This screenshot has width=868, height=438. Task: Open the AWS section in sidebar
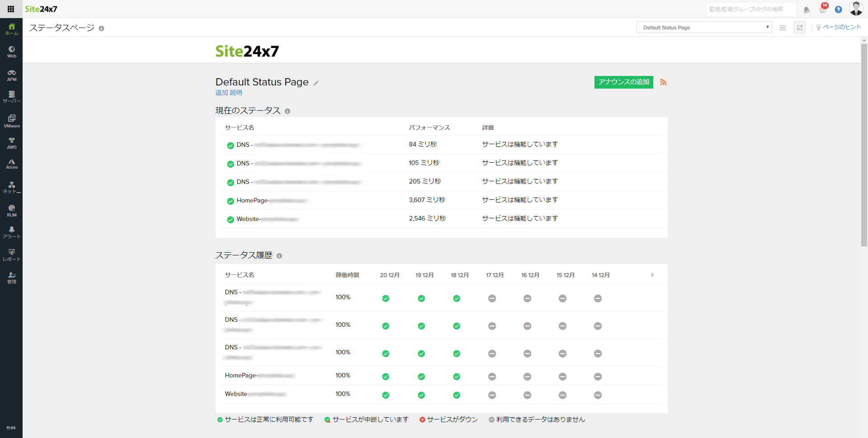coord(12,143)
